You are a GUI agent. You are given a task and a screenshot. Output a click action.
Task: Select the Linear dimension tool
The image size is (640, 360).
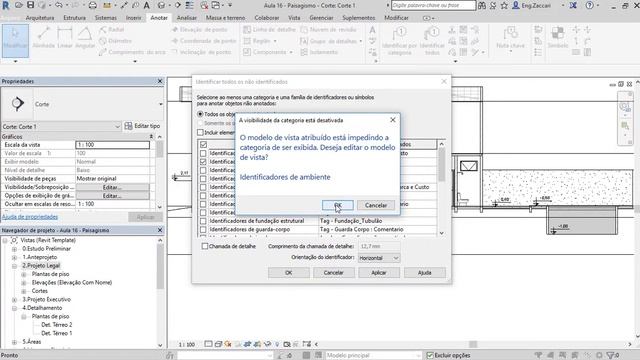pyautogui.click(x=65, y=38)
